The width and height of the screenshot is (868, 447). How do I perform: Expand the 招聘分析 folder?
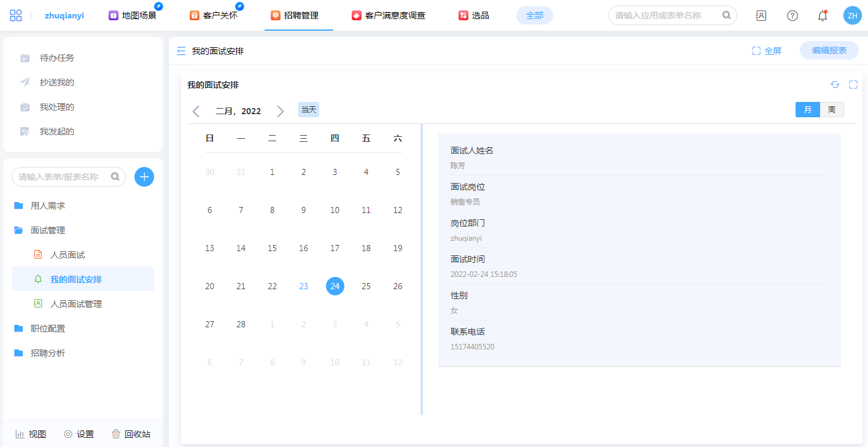[47, 353]
